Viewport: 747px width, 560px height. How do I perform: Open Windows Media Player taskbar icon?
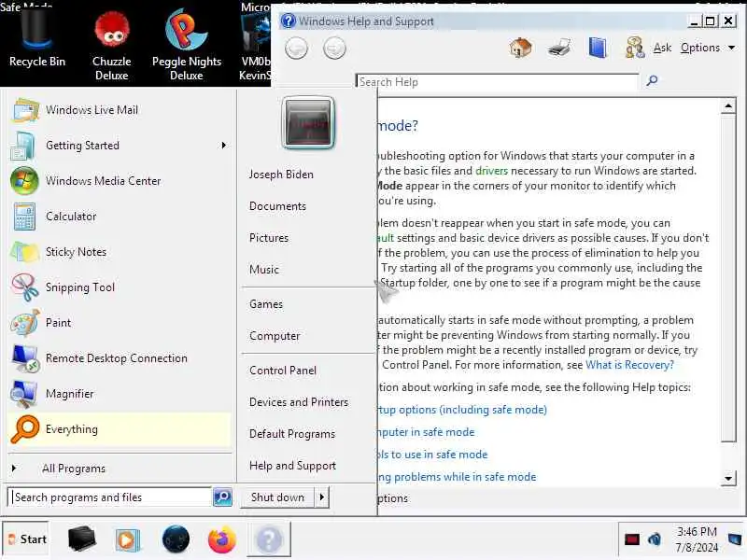[127, 540]
